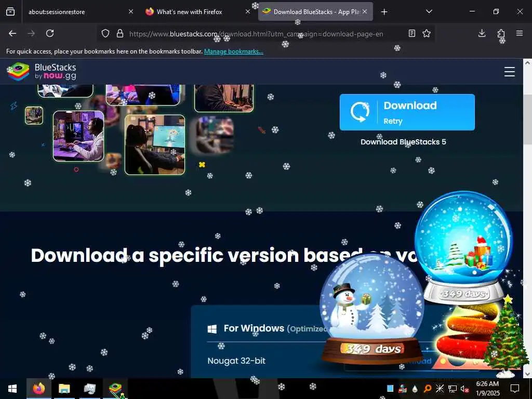
Task: Click the BlueStacks by now.gg logo
Action: point(42,72)
